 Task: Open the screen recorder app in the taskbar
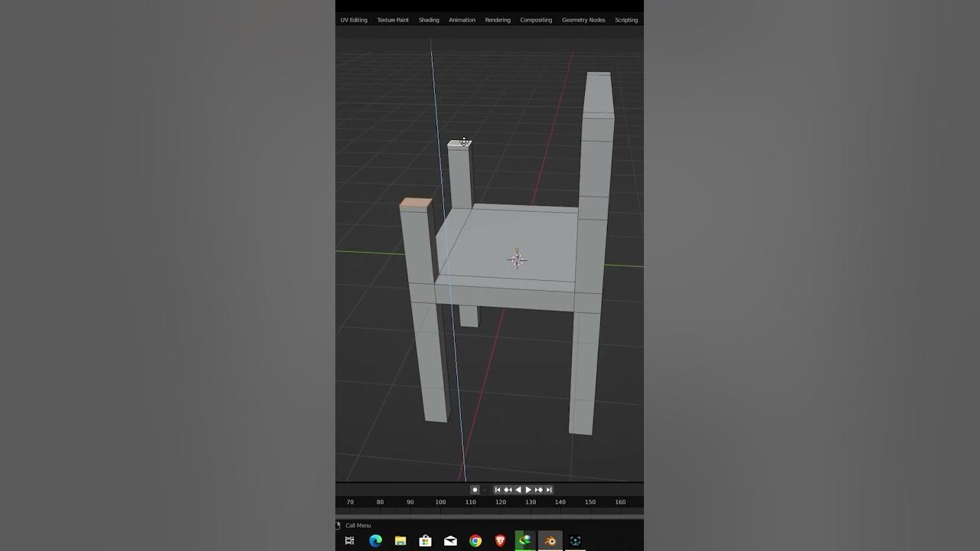pyautogui.click(x=575, y=541)
